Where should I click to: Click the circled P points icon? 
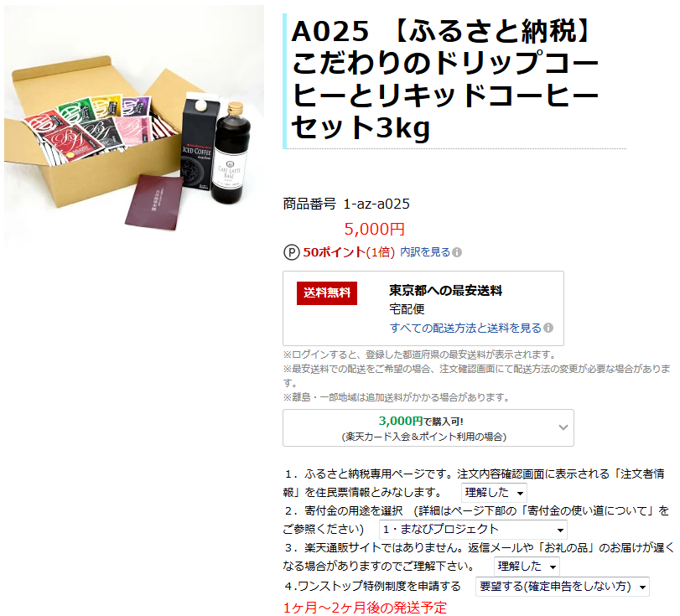(x=292, y=252)
